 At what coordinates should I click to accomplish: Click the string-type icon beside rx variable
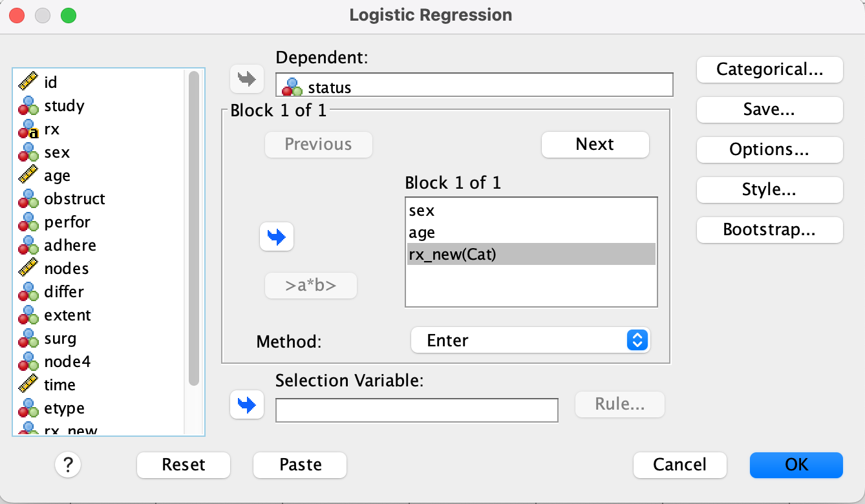pos(28,129)
